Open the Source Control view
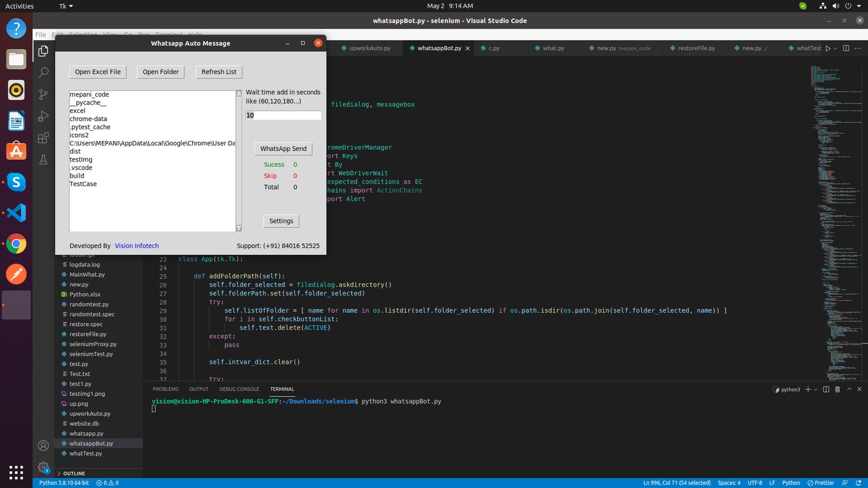This screenshot has width=868, height=488. pos(43,94)
